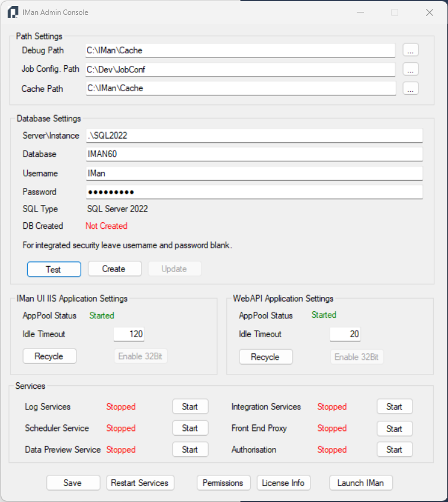Click the red Not Created status text
The image size is (448, 502).
click(x=107, y=226)
